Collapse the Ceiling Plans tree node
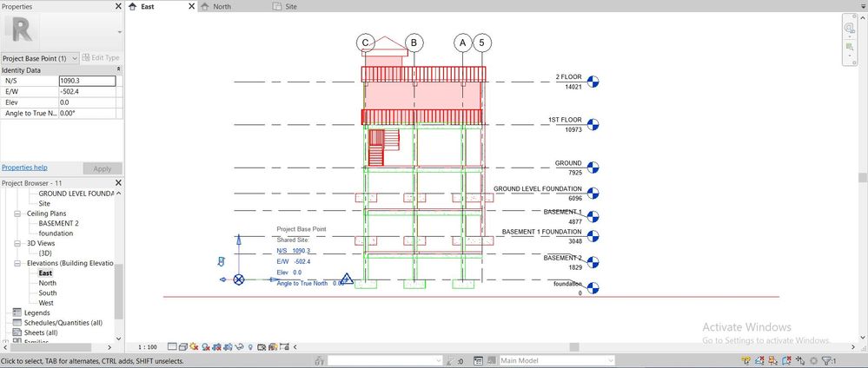 (x=16, y=214)
